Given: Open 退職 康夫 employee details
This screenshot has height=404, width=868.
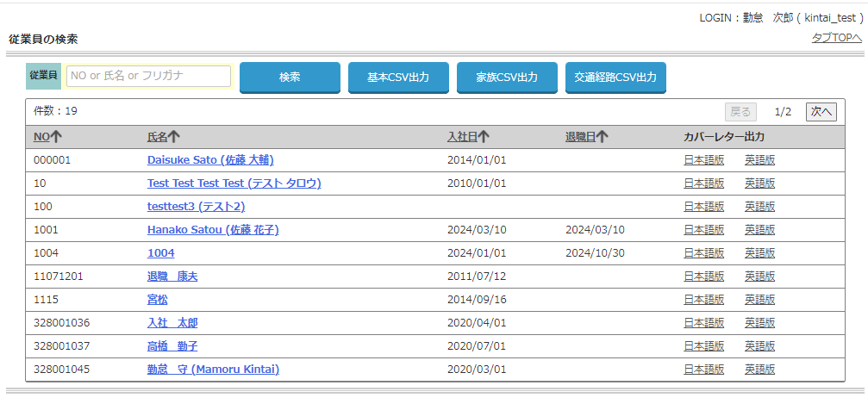Looking at the screenshot, I should 172,277.
